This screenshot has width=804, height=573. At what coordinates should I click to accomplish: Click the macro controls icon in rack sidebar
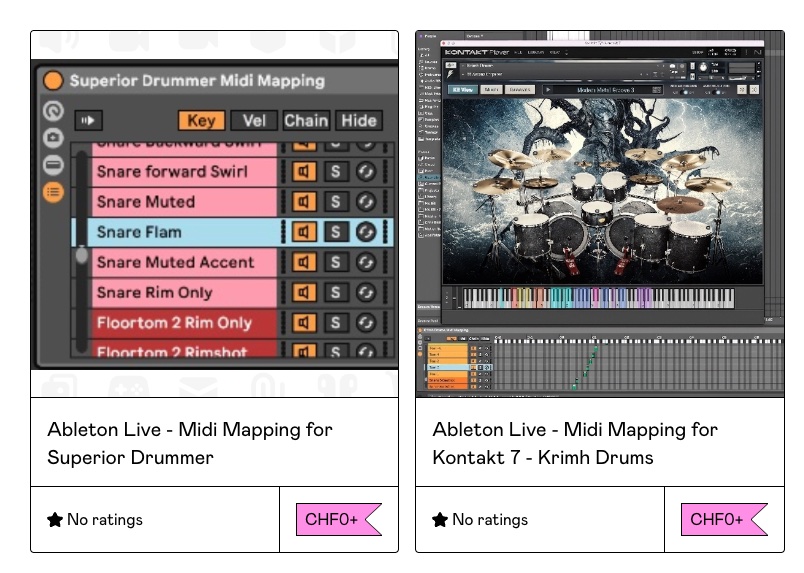point(53,111)
